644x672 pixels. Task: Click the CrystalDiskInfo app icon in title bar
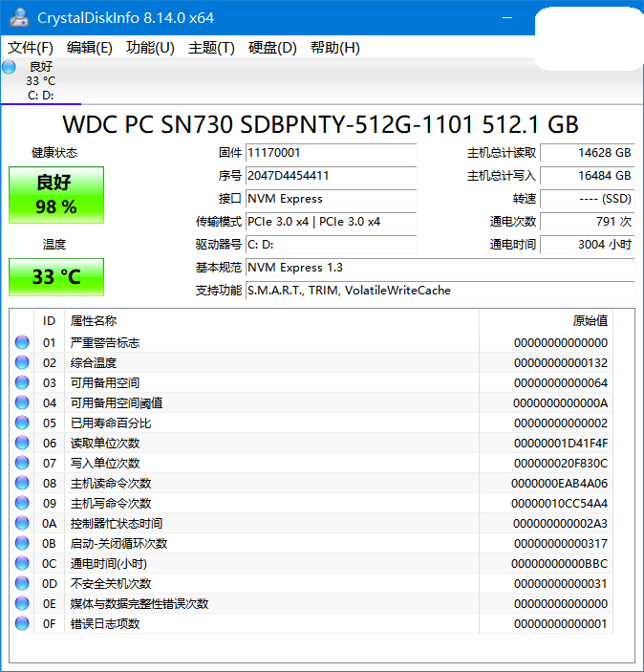[x=18, y=17]
